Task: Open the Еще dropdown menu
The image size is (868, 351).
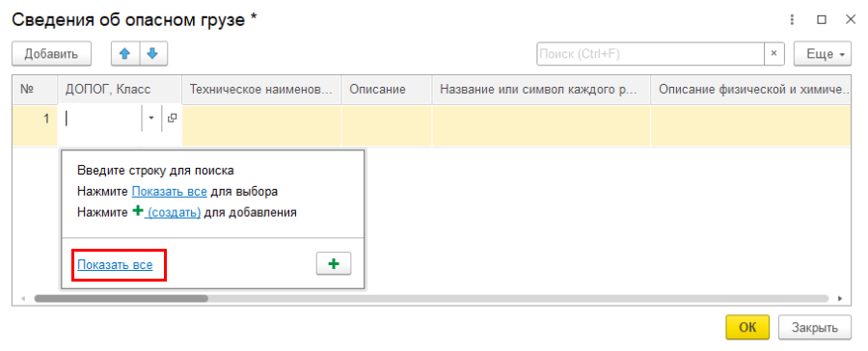Action: pyautogui.click(x=822, y=54)
